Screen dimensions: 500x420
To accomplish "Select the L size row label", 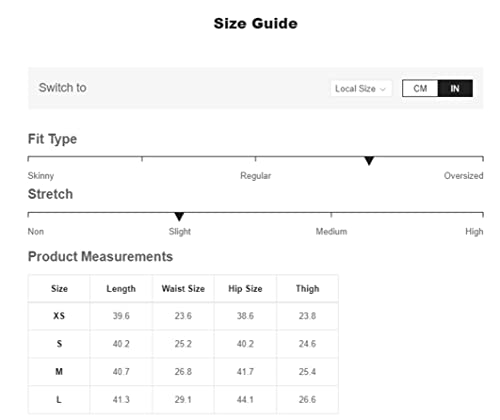I will click(59, 399).
